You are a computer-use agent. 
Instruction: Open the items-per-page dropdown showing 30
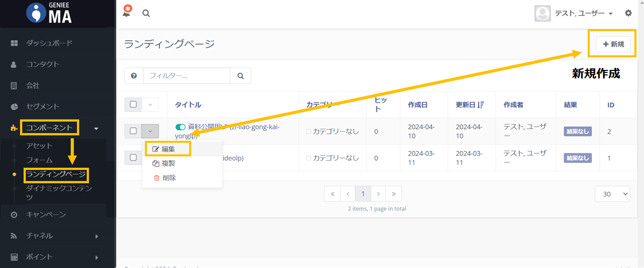click(612, 194)
